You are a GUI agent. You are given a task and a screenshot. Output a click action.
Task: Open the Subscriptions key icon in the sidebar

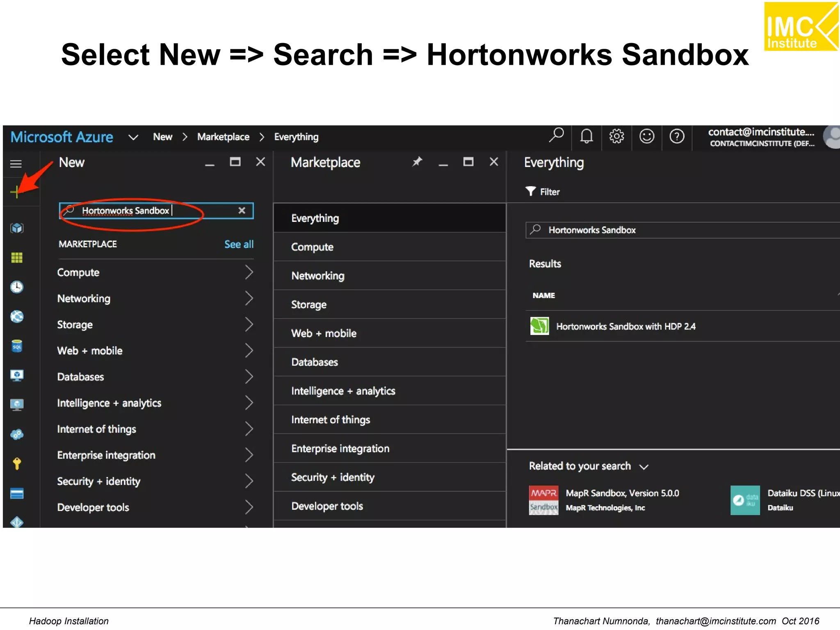[x=17, y=463]
